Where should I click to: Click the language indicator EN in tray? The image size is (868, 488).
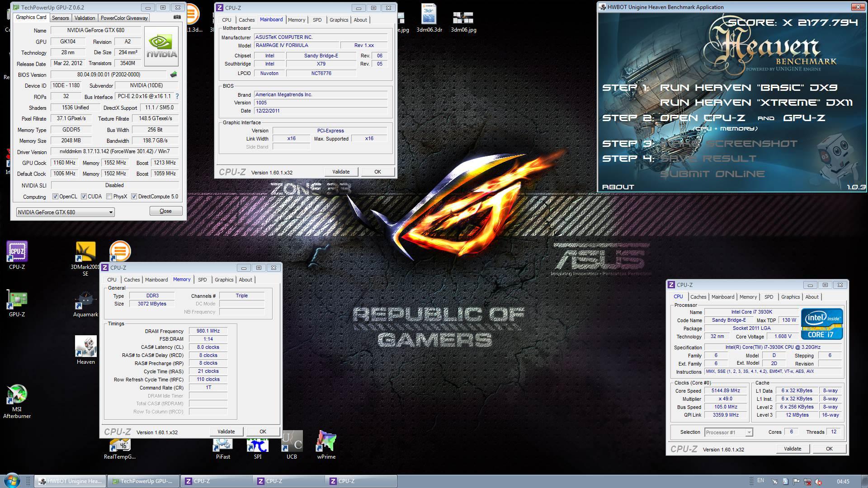click(x=761, y=481)
